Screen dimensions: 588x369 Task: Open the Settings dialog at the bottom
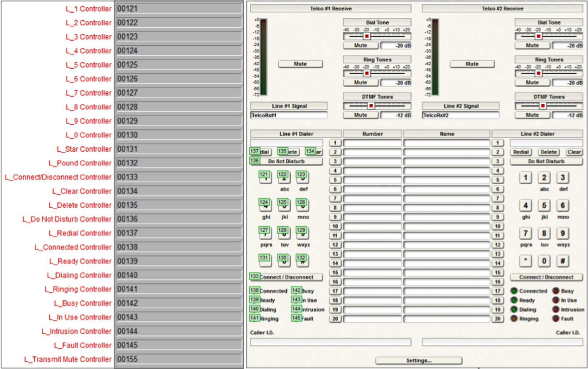click(419, 360)
